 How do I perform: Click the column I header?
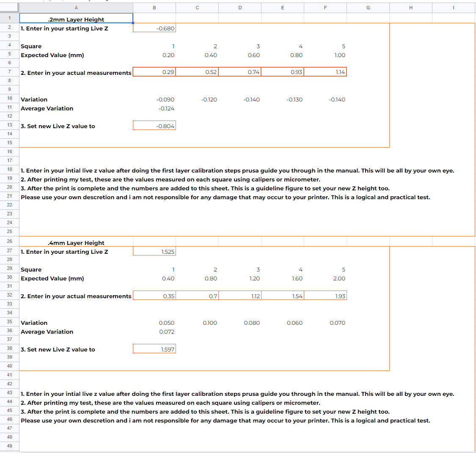click(453, 8)
